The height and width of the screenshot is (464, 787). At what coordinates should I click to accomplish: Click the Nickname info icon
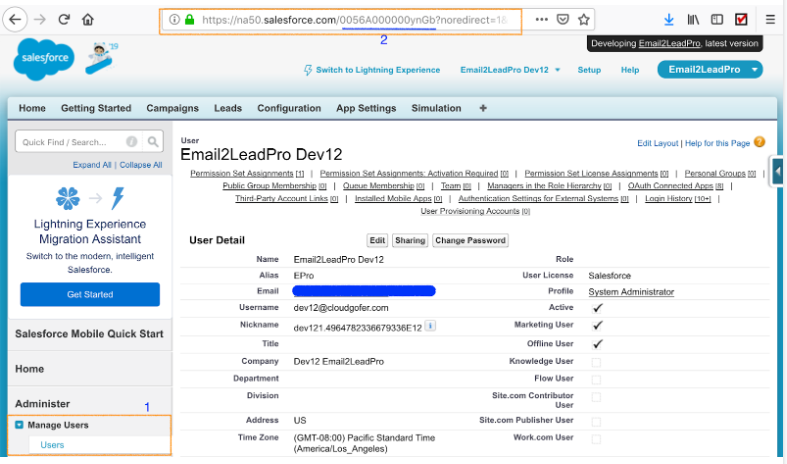point(430,326)
